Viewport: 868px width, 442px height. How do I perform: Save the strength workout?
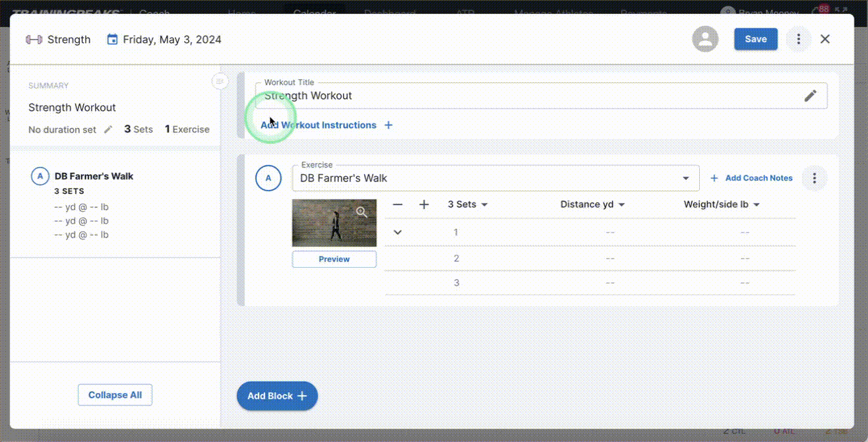755,39
